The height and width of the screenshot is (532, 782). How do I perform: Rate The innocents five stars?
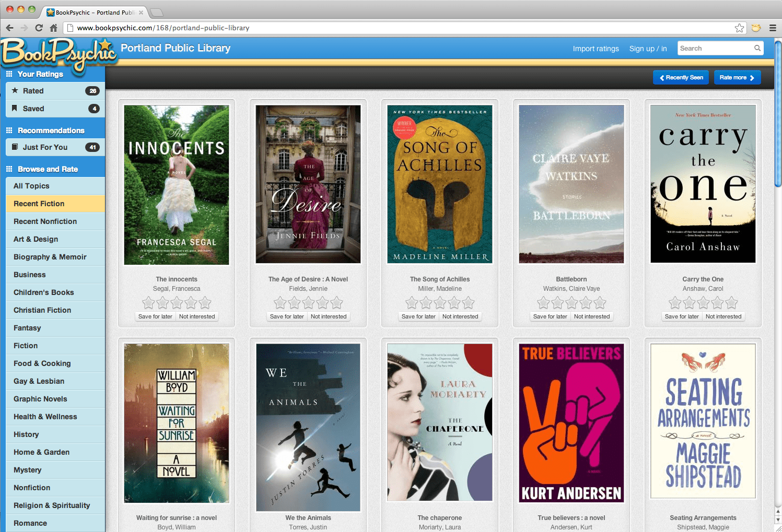click(x=205, y=302)
